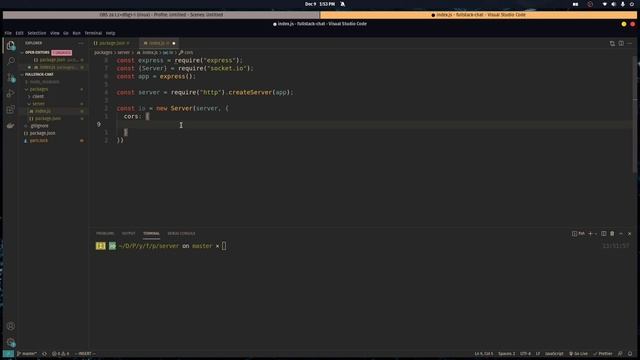Synchronize changes icon in status bar
Screen dimensions: 640x360
point(44,353)
